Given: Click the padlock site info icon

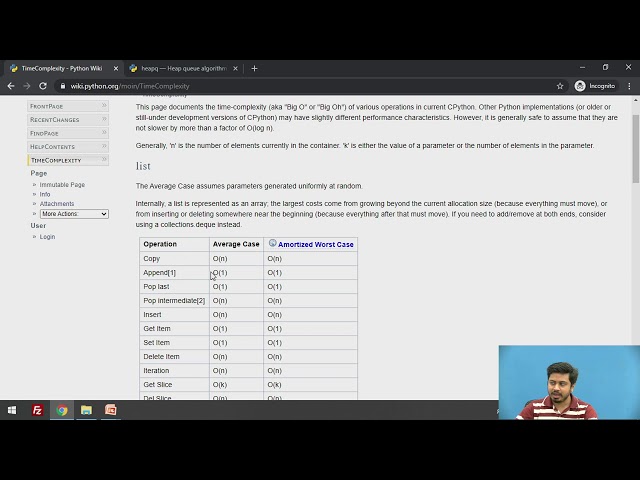Looking at the screenshot, I should coord(62,86).
